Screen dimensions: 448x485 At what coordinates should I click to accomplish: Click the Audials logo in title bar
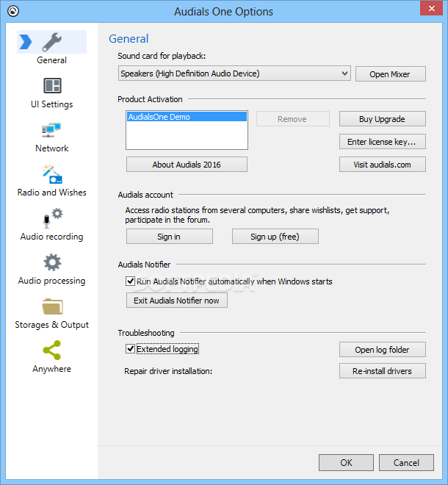(x=13, y=11)
